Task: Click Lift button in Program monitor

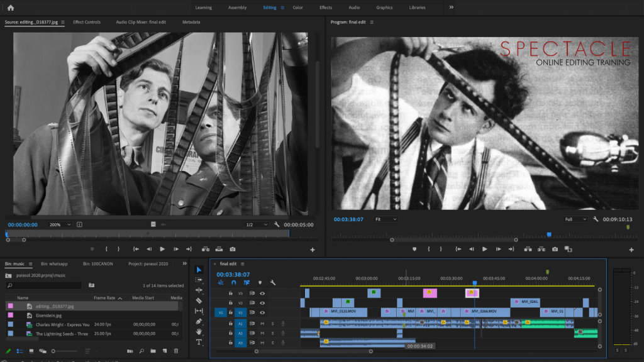Action: [528, 249]
